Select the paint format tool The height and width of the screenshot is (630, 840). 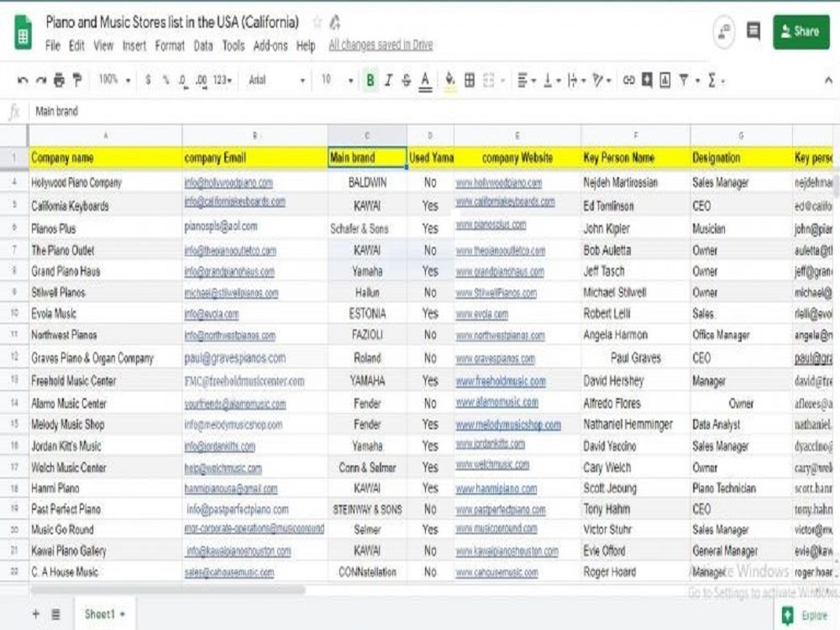click(77, 81)
